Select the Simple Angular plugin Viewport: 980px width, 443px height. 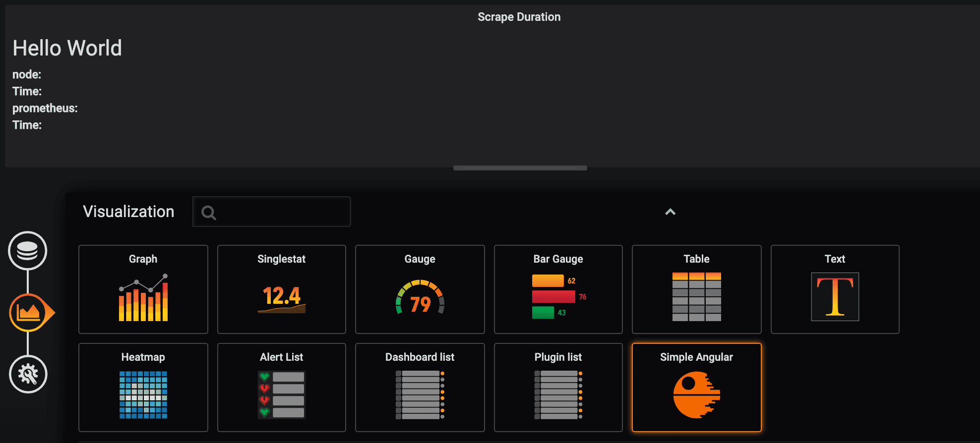[x=696, y=388]
